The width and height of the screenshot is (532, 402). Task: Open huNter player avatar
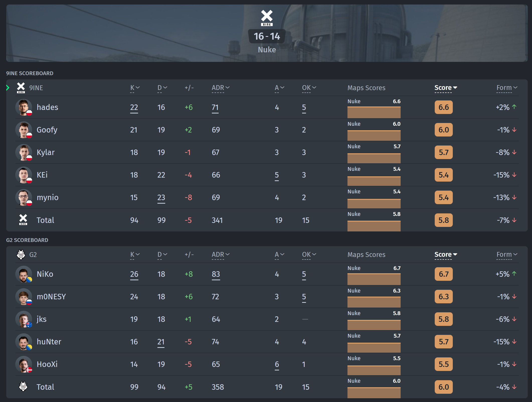(24, 342)
